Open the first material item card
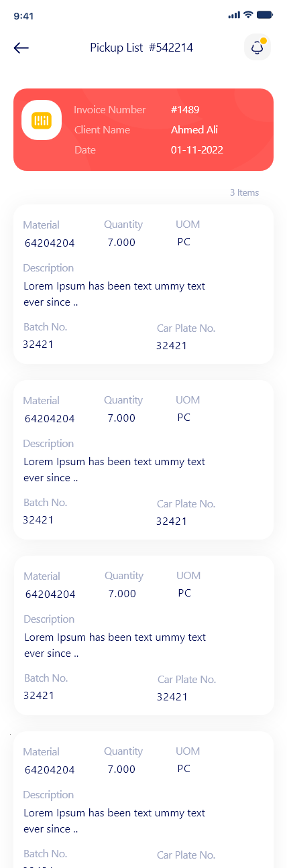This screenshot has height=868, width=287. tap(143, 284)
